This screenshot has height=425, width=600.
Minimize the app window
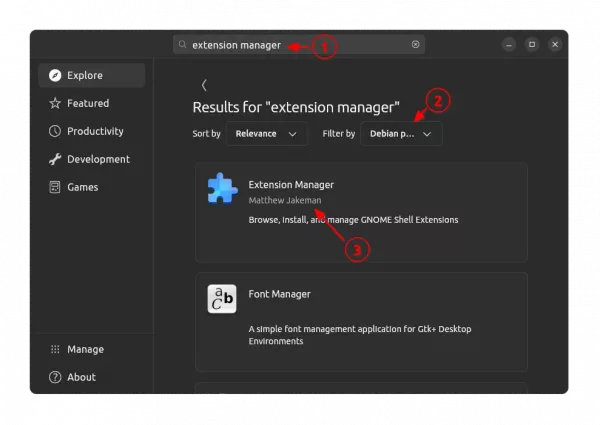pos(509,45)
